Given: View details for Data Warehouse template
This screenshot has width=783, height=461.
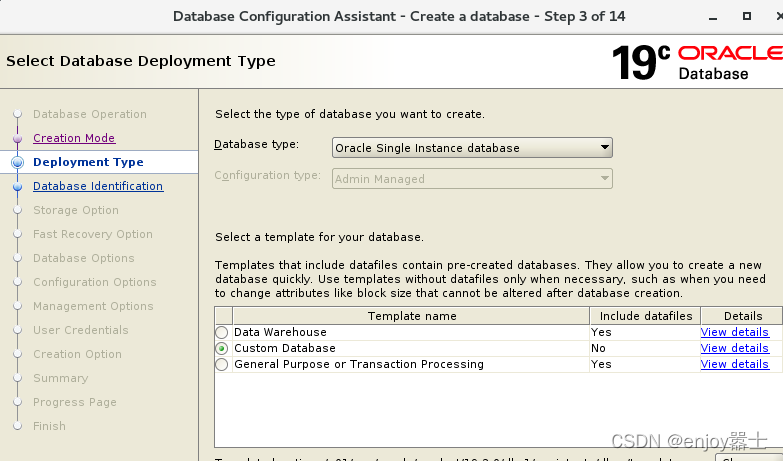Looking at the screenshot, I should 735,332.
